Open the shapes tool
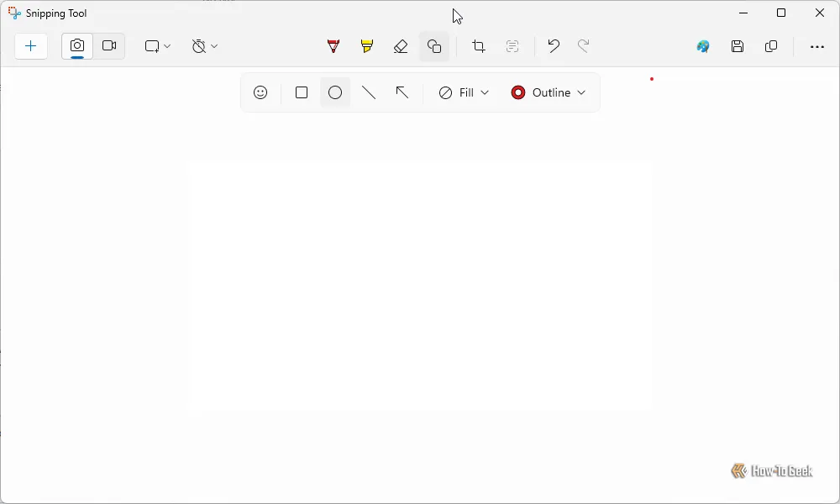Screen dimensions: 840x504 tap(434, 46)
